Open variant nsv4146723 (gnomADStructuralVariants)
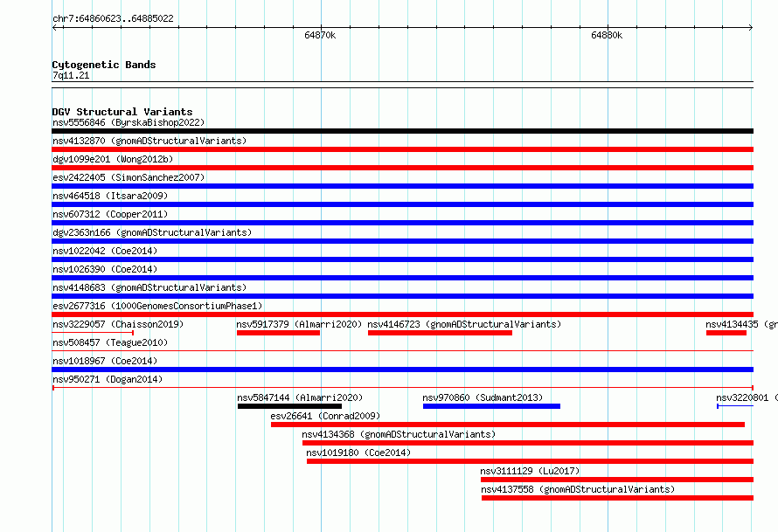Screen dimensions: 778x532 464,324
